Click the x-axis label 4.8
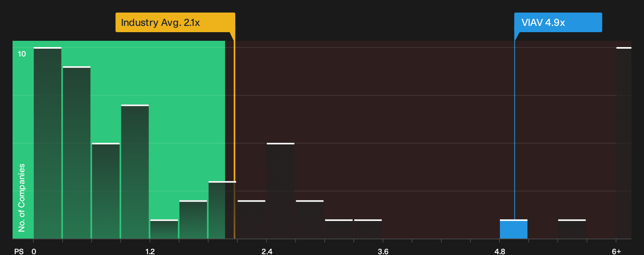644x255 pixels. [x=500, y=251]
